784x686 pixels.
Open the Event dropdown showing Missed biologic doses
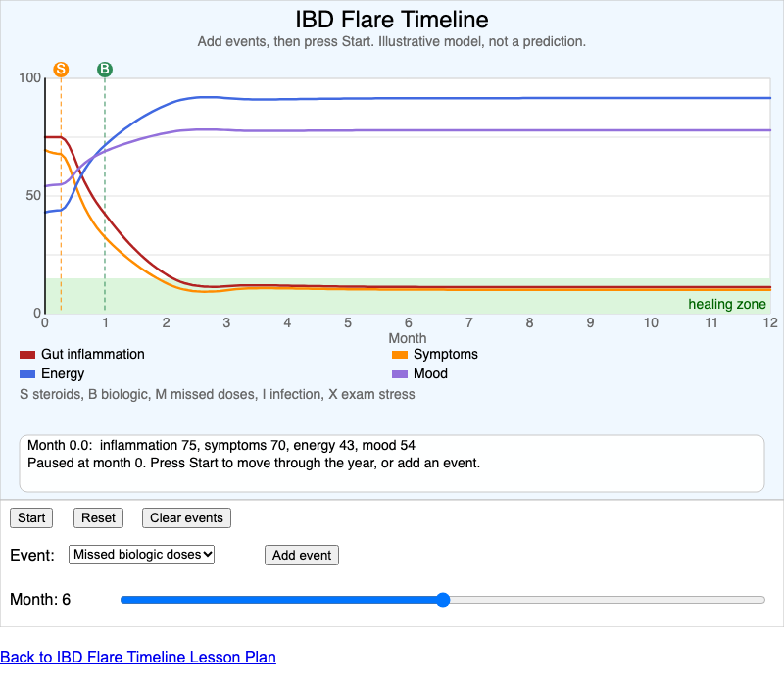coord(141,554)
